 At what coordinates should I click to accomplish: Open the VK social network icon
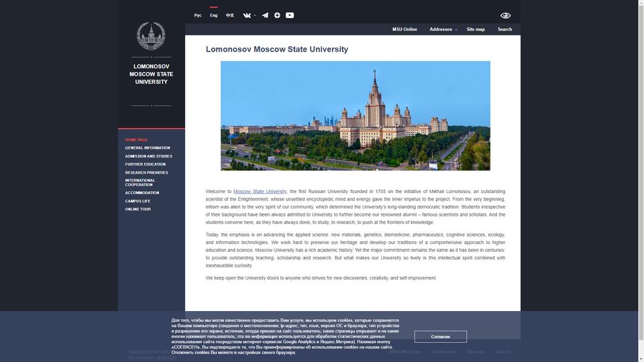247,15
